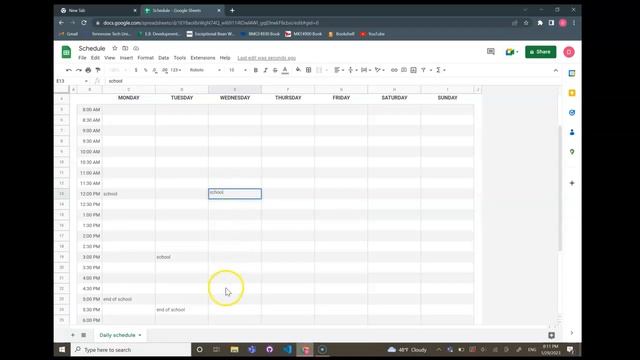The height and width of the screenshot is (360, 640).
Task: Print the spreadsheet with the printer icon
Action: (88, 70)
